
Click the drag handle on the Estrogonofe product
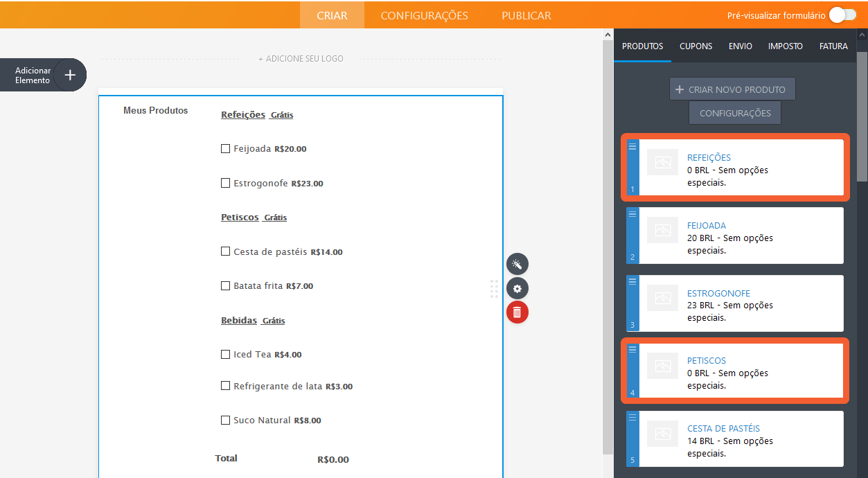(x=632, y=281)
